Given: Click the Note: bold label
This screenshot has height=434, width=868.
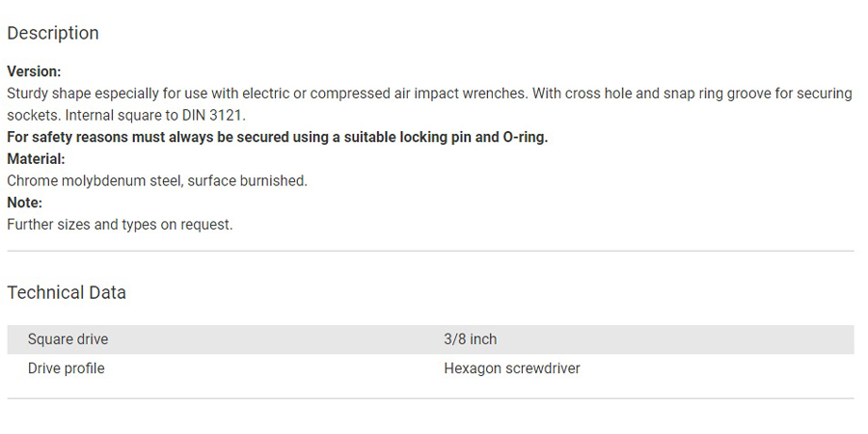Looking at the screenshot, I should 24,203.
